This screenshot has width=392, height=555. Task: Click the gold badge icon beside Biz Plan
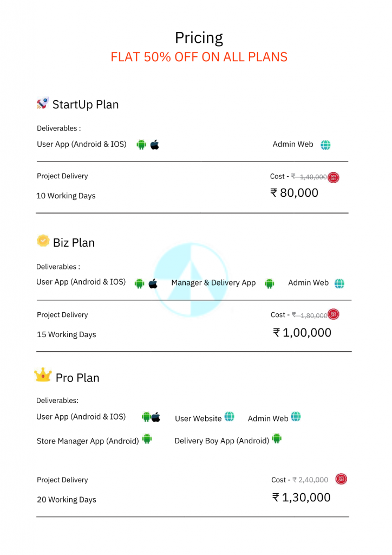pos(43,241)
